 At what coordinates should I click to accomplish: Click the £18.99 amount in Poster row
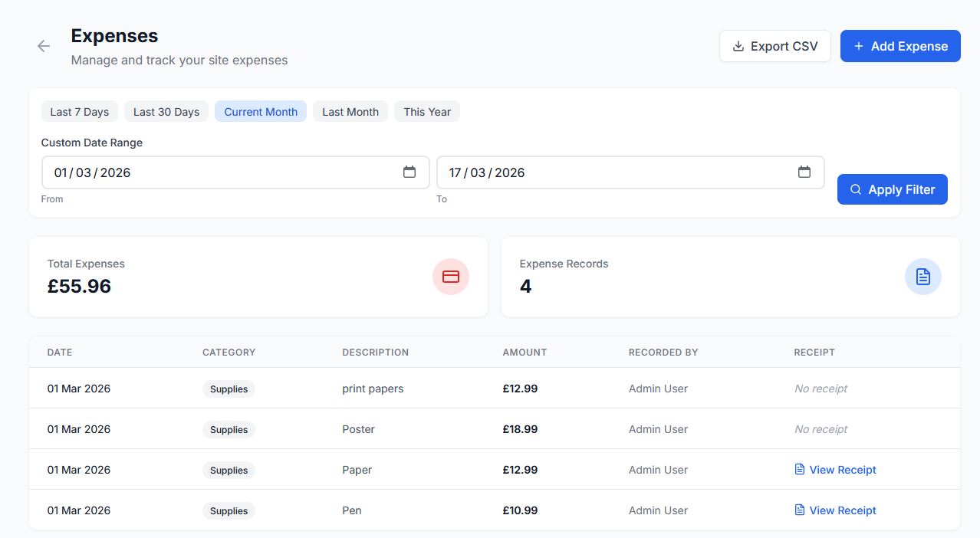click(521, 429)
